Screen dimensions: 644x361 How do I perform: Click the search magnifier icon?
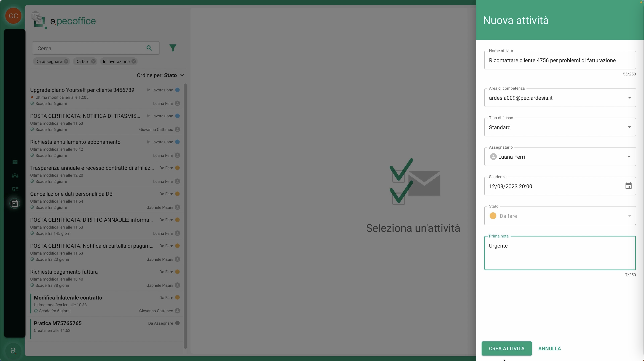149,48
